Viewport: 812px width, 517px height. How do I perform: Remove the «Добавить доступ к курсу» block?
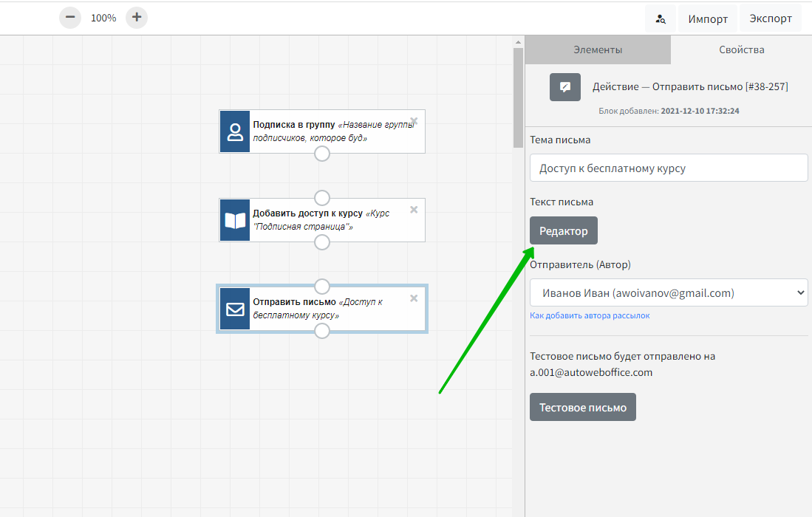414,210
